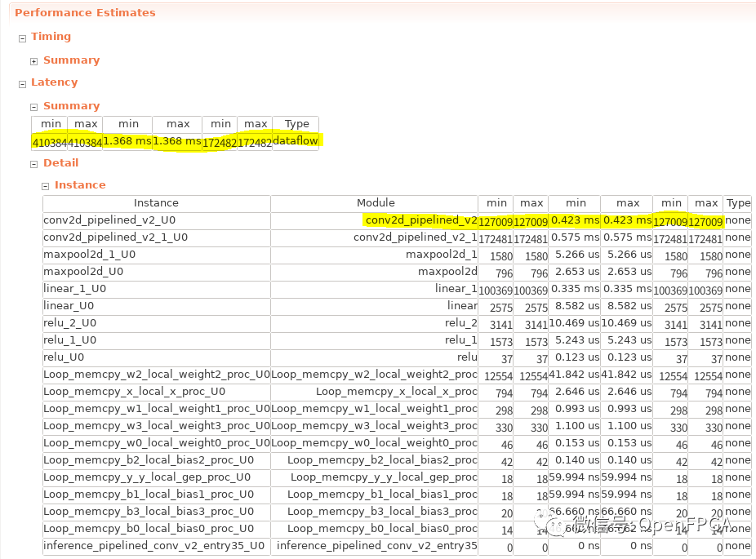The width and height of the screenshot is (756, 559).
Task: Collapse the Latency Summary section
Action: (x=33, y=107)
